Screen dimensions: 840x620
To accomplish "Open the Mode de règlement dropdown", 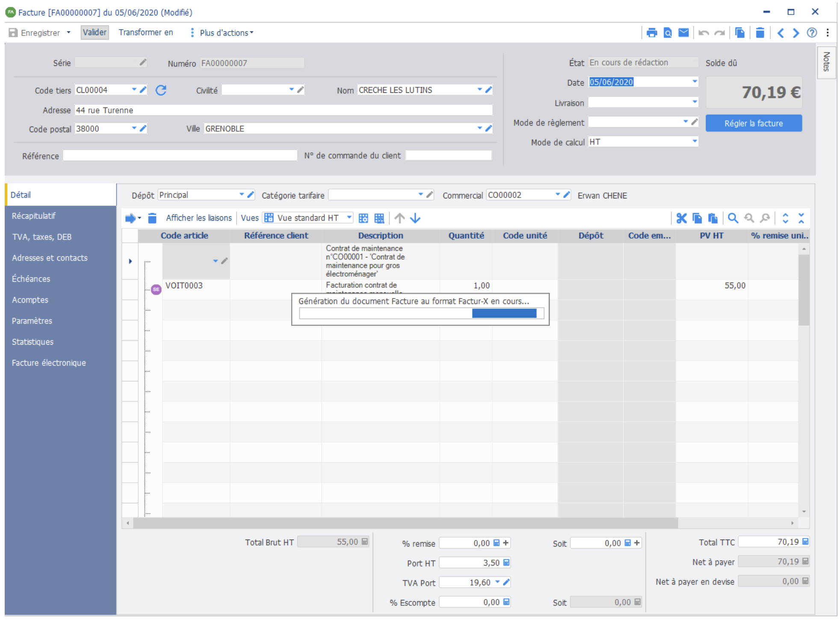I will pos(686,122).
